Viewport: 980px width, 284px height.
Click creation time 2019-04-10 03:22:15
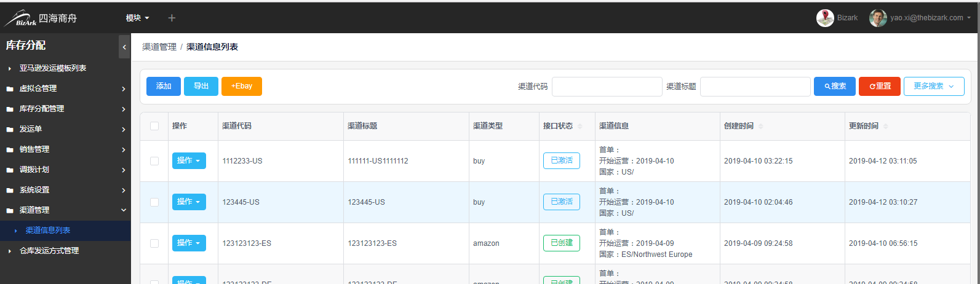[x=759, y=161]
